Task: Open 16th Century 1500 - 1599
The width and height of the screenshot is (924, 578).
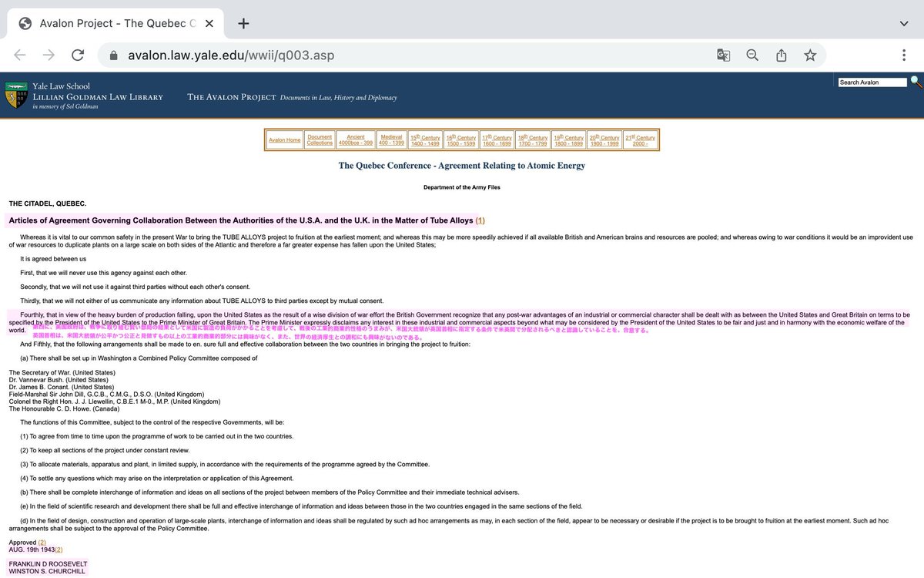Action: pos(461,140)
